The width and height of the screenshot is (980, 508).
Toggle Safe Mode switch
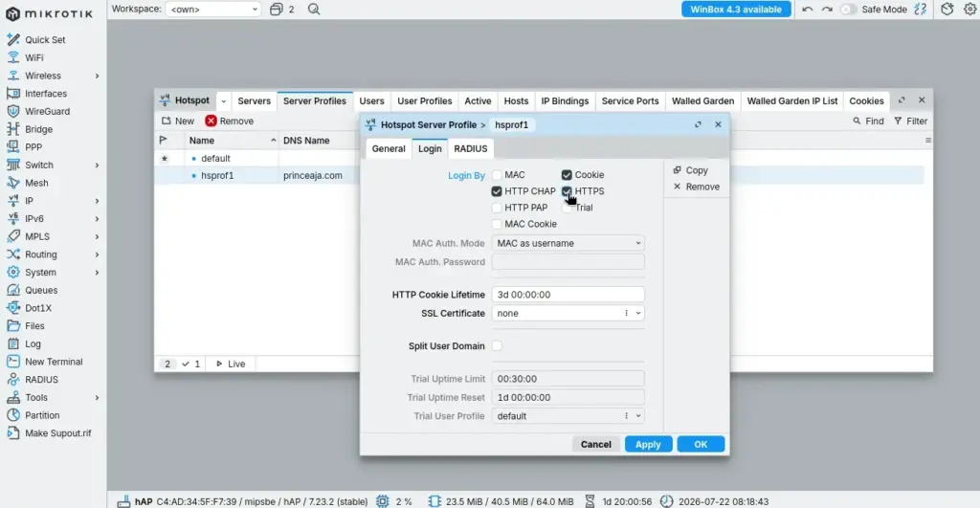(x=848, y=10)
